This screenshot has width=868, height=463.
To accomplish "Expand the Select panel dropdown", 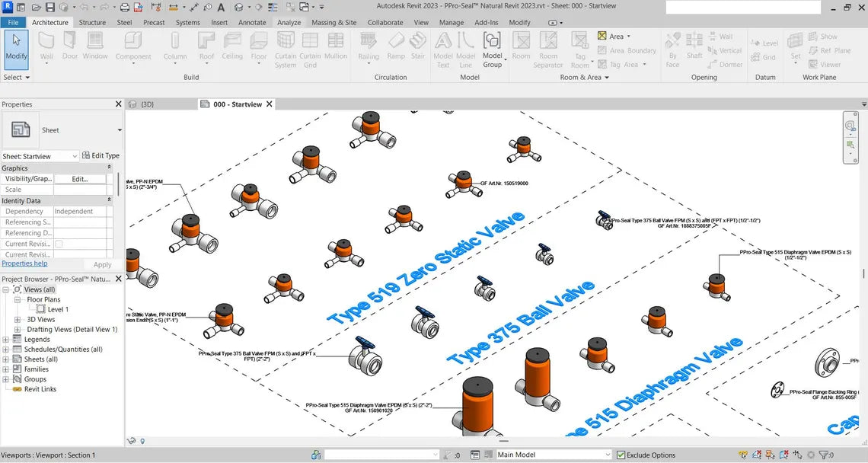I will pos(16,78).
